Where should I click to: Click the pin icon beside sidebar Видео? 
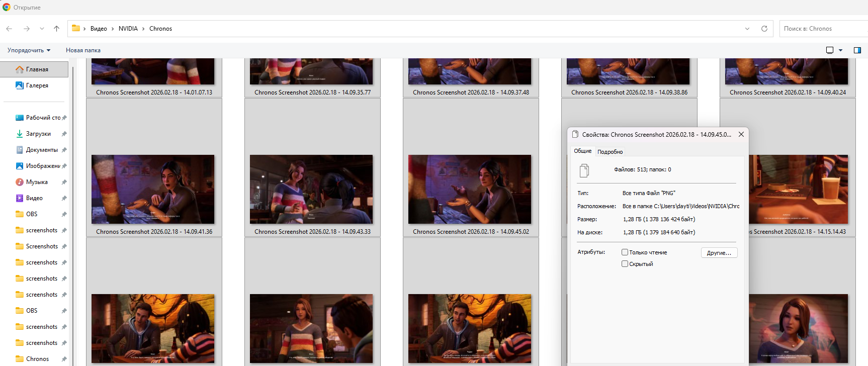[x=64, y=198]
